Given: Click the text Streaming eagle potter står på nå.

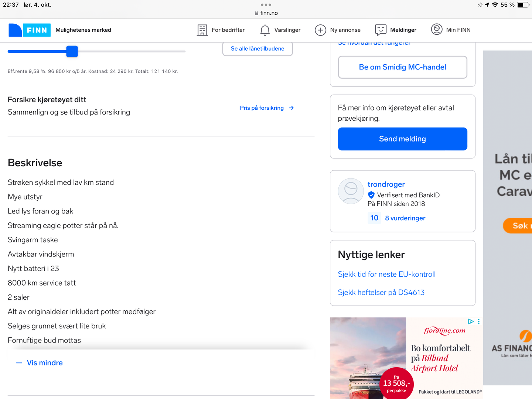Looking at the screenshot, I should click(63, 225).
